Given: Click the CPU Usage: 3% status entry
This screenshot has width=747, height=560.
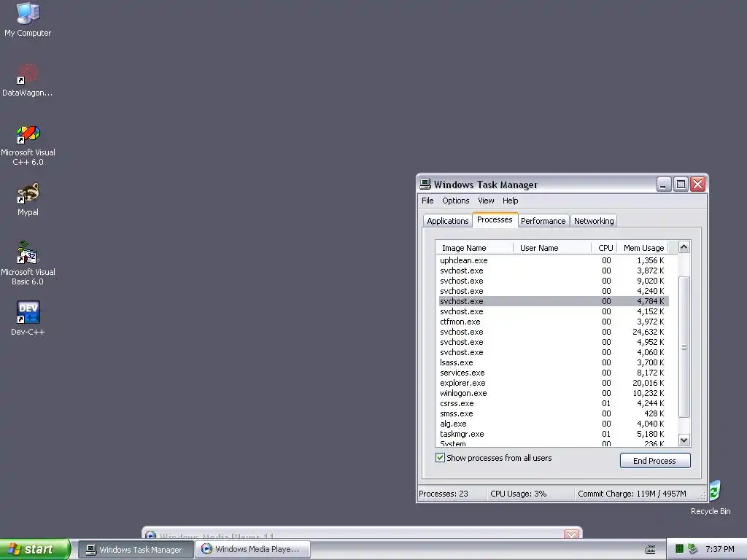Looking at the screenshot, I should 531,494.
